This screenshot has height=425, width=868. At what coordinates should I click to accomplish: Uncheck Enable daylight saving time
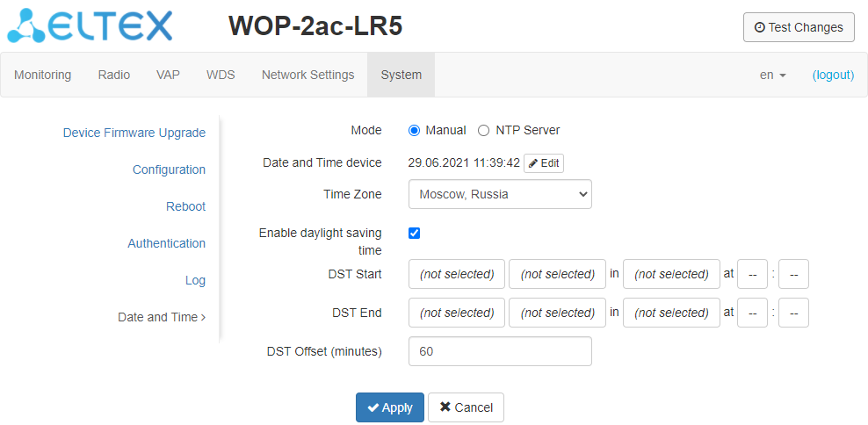pyautogui.click(x=415, y=233)
